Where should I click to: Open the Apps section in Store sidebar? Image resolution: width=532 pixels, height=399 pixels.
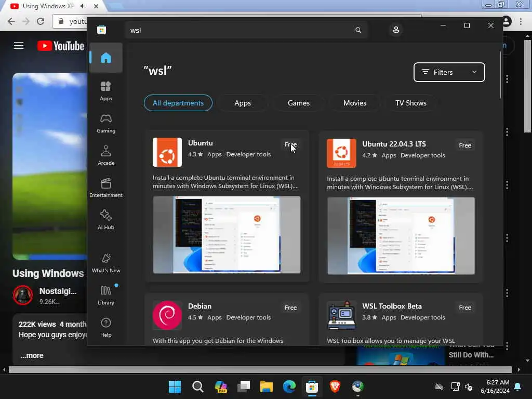click(106, 91)
